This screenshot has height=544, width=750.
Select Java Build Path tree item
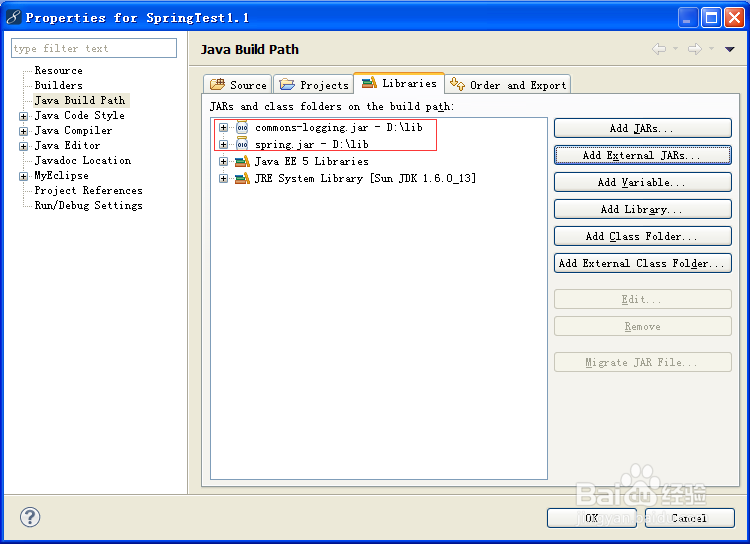80,100
